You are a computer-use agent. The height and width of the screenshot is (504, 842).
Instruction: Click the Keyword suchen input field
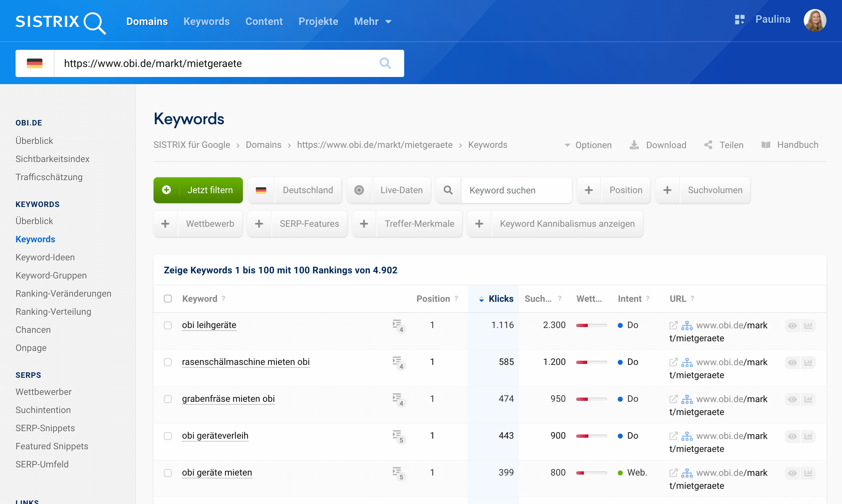tap(516, 190)
